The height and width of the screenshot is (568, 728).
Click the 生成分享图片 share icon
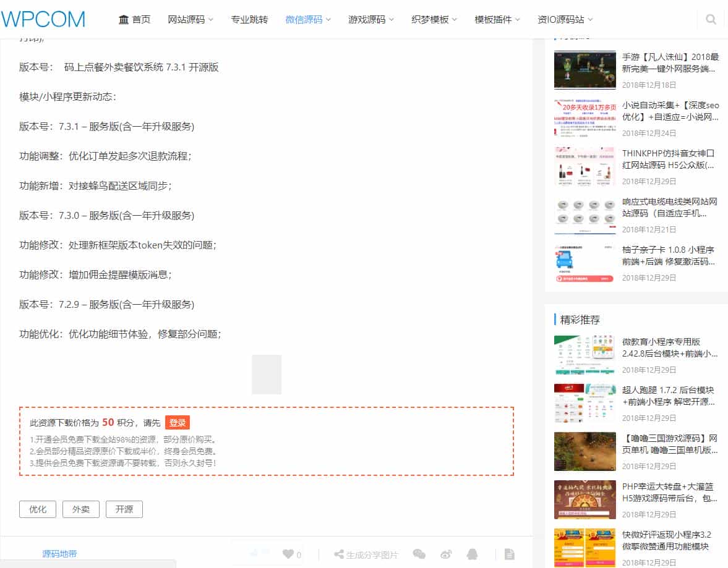pos(366,554)
